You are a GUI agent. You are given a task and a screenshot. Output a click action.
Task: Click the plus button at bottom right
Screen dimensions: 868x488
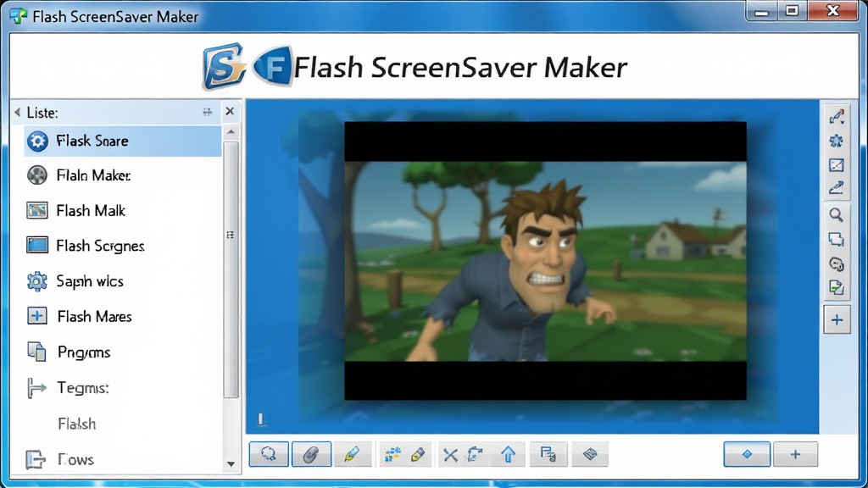tap(795, 454)
